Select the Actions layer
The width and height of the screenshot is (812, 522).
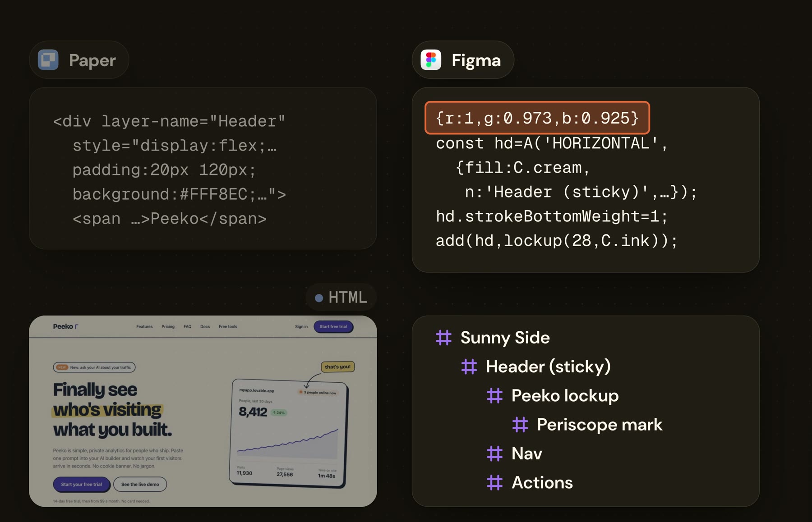point(542,483)
